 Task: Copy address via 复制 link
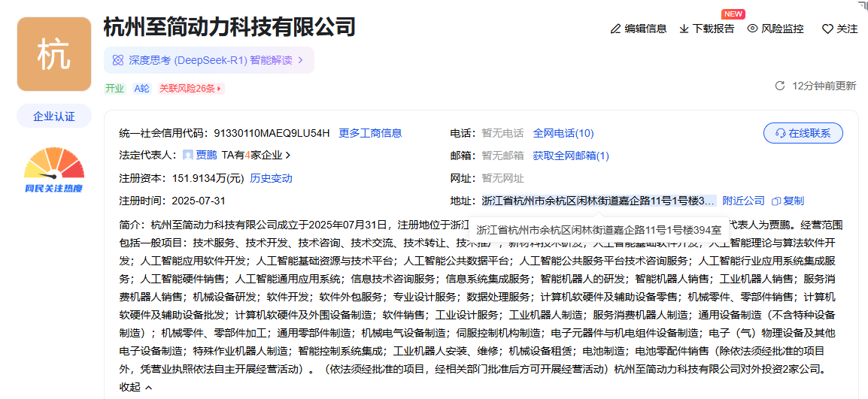tap(794, 201)
